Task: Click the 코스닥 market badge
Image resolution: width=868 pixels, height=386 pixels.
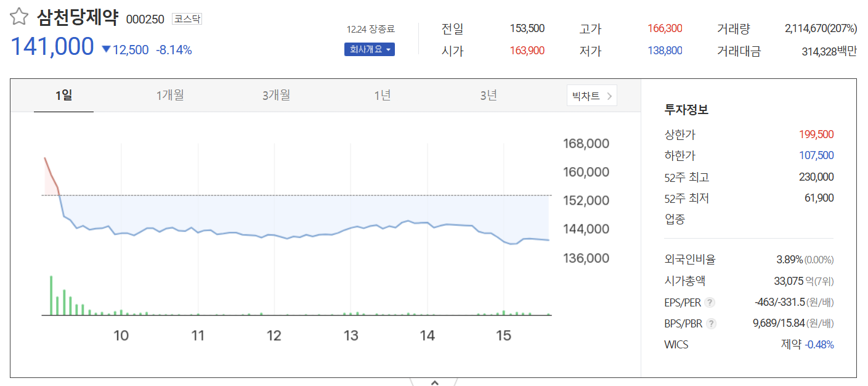Action: [x=187, y=18]
